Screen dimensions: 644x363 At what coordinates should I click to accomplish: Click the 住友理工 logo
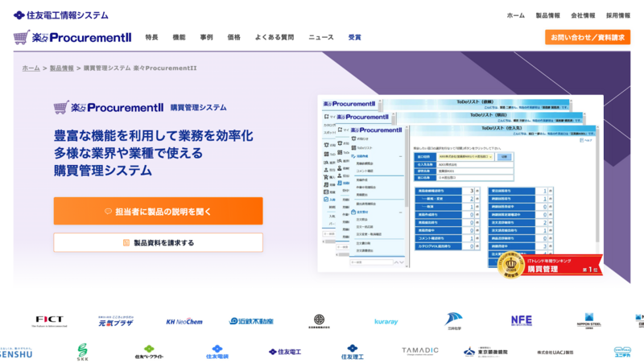point(353,352)
